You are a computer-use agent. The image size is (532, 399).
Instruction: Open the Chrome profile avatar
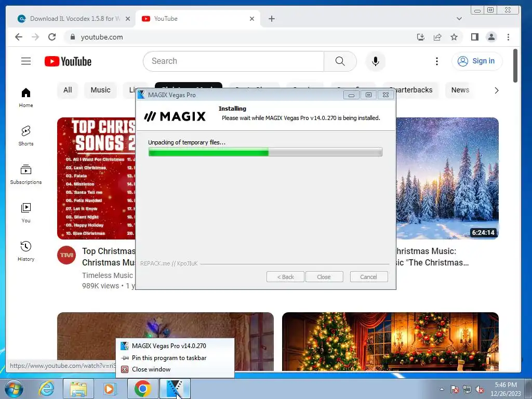(x=491, y=37)
